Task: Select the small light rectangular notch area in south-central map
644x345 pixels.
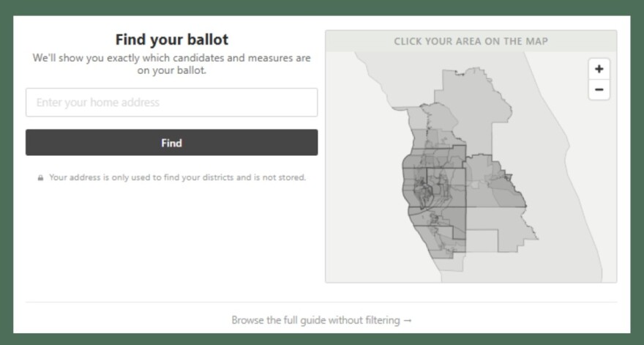Action: [x=482, y=240]
